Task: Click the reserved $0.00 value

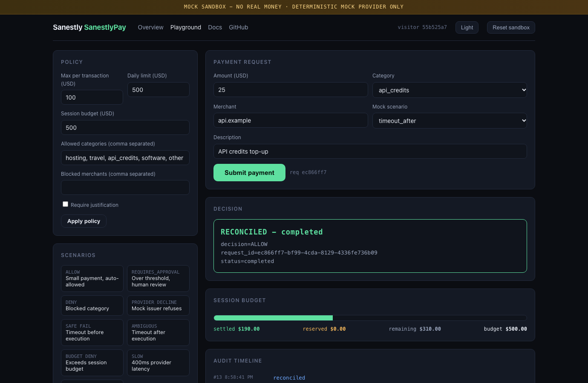Action: point(324,329)
